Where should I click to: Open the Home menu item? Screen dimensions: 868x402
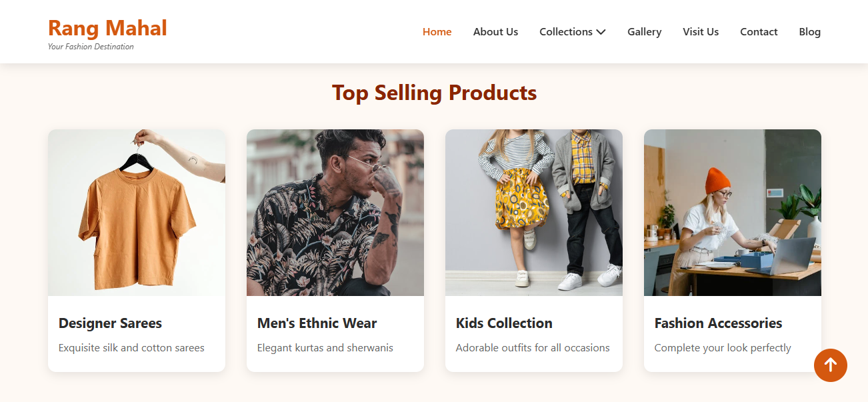[x=437, y=32]
